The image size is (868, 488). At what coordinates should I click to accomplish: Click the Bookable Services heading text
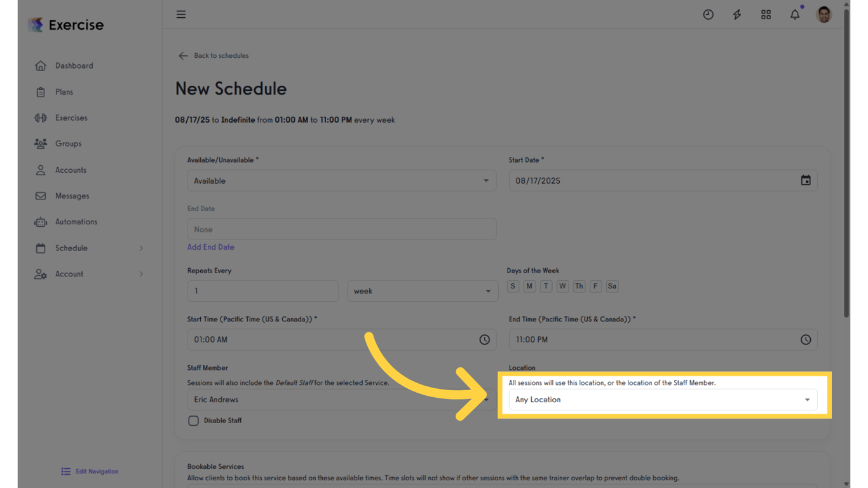click(215, 466)
